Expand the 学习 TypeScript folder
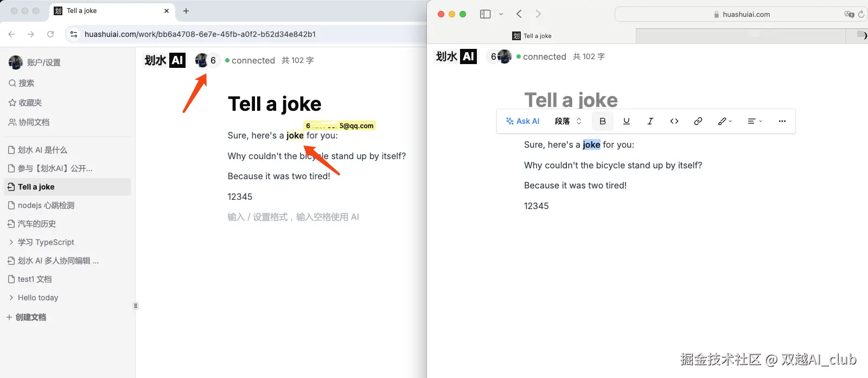Image resolution: width=868 pixels, height=378 pixels. pyautogui.click(x=11, y=242)
